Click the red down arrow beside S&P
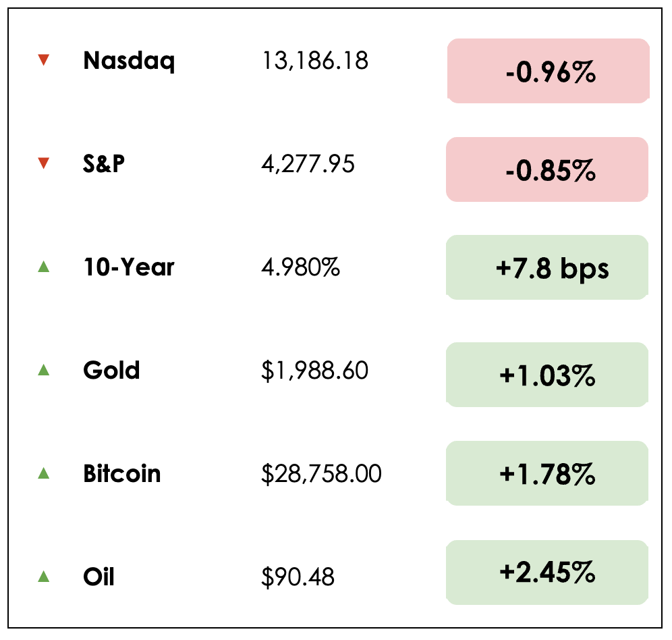This screenshot has width=672, height=640. [44, 163]
